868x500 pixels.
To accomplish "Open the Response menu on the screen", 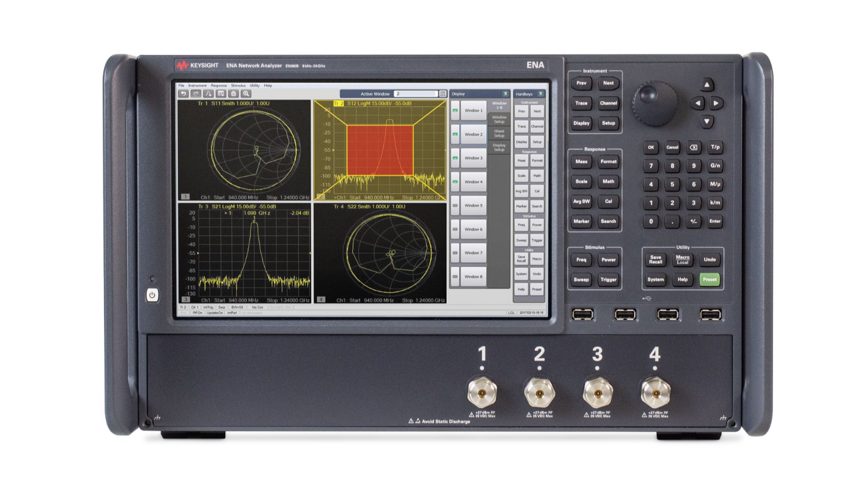I will [x=219, y=85].
